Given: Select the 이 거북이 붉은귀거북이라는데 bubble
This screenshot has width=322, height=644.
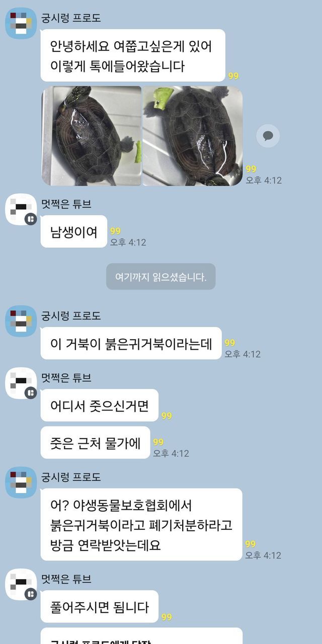Looking at the screenshot, I should (x=131, y=343).
